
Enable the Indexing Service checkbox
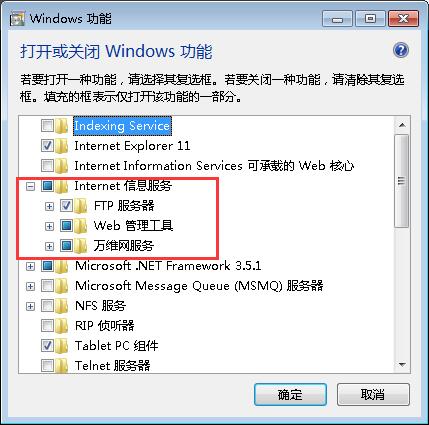(x=47, y=126)
